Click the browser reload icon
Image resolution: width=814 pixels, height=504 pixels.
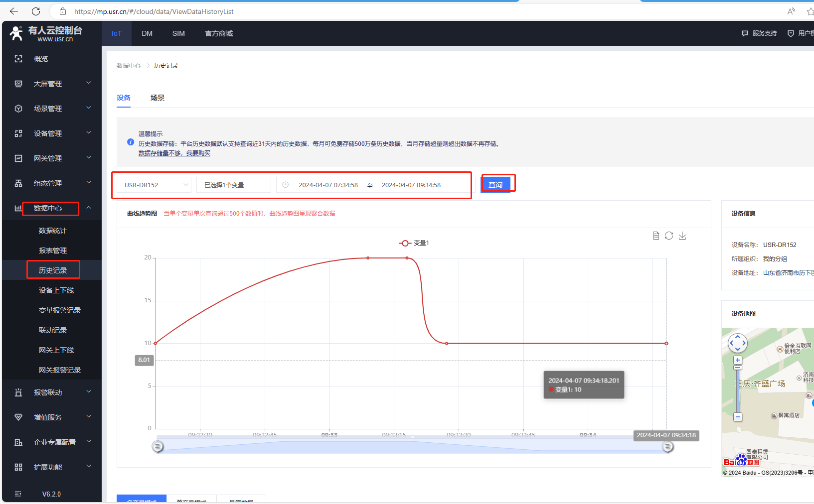tap(36, 11)
